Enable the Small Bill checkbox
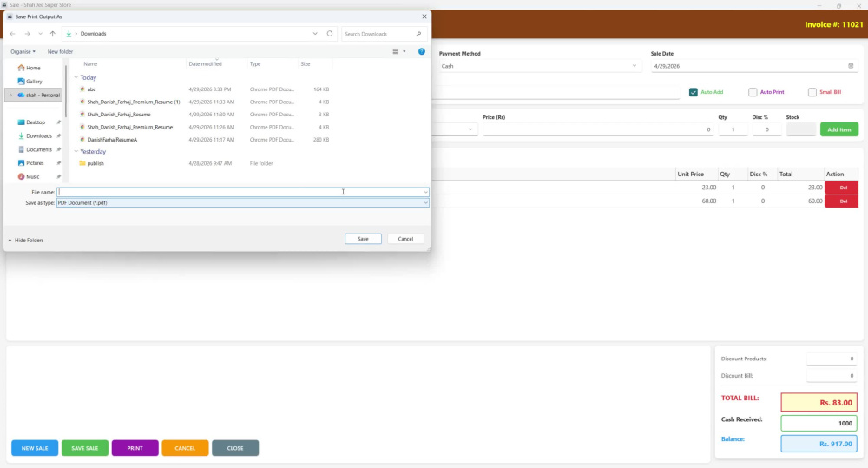The height and width of the screenshot is (468, 868). 812,92
